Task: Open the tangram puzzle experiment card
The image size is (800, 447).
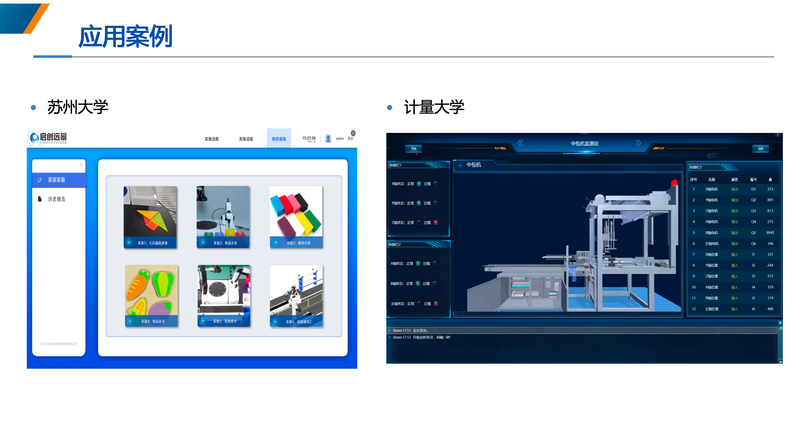Action: pyautogui.click(x=151, y=217)
